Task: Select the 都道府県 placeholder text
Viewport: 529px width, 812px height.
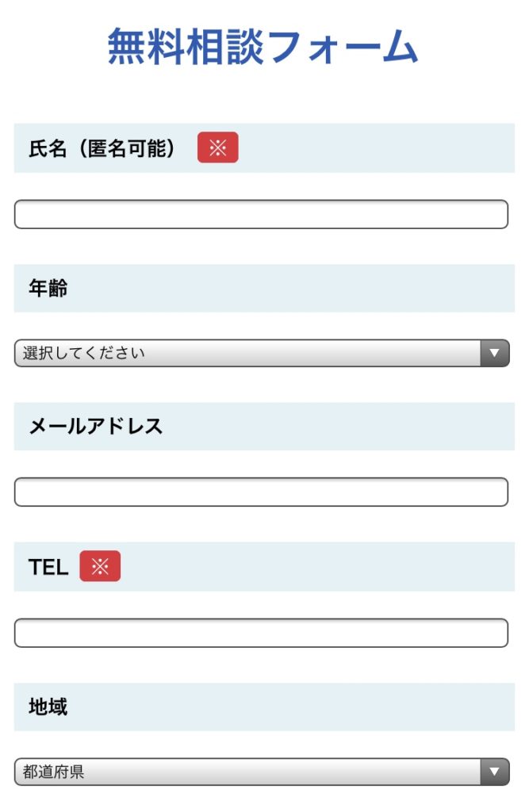Action: pyautogui.click(x=53, y=772)
